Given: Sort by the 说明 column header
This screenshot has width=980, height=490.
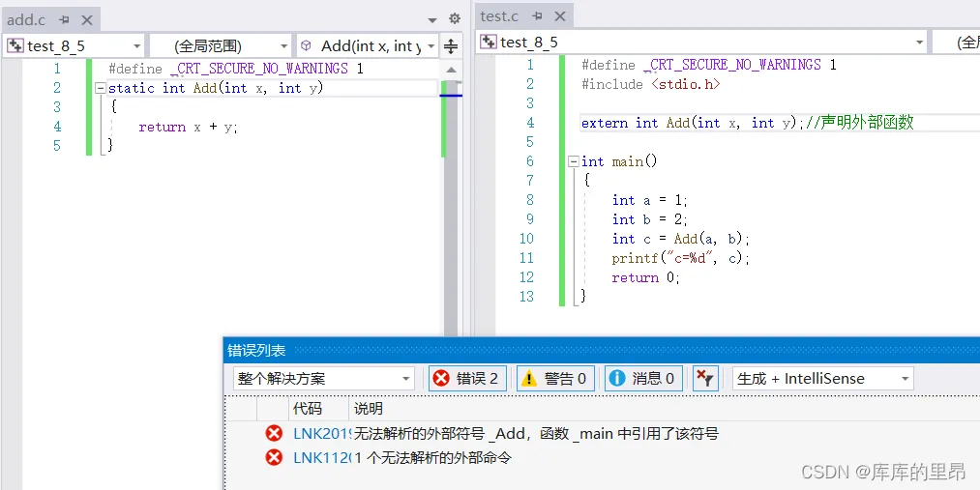Looking at the screenshot, I should pos(369,409).
